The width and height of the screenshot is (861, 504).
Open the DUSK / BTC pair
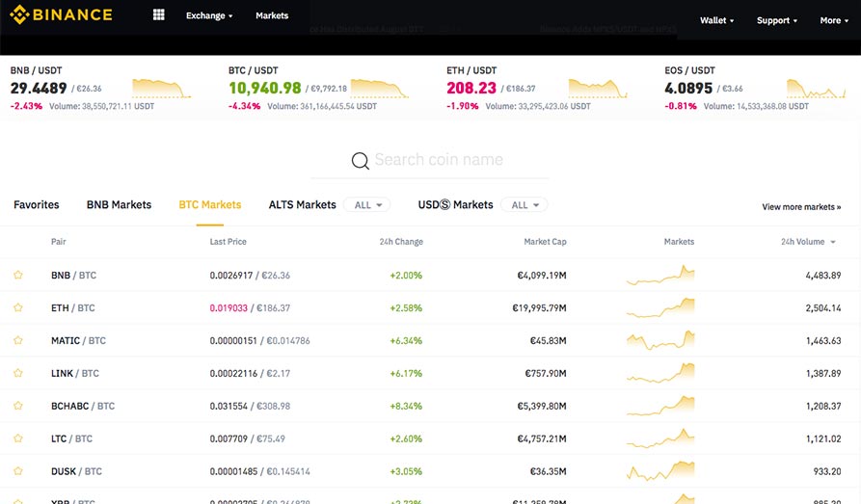[x=76, y=471]
